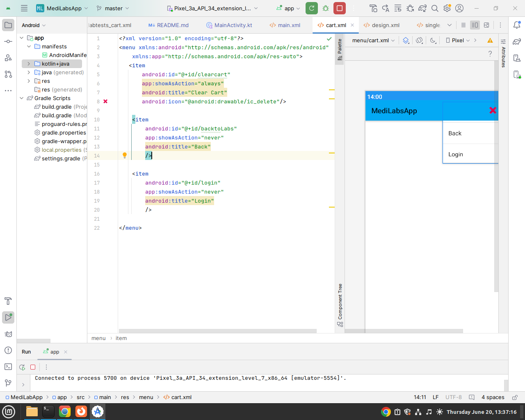Rerun app in the Run panel
The width and height of the screenshot is (525, 420).
[22, 367]
